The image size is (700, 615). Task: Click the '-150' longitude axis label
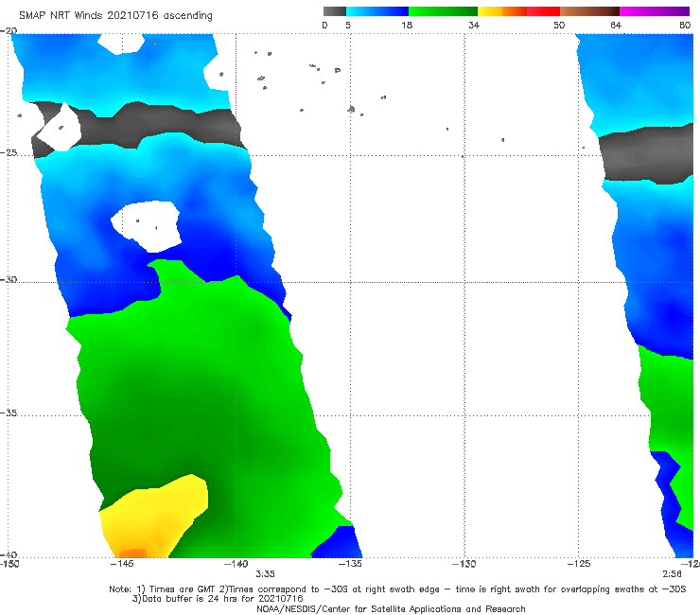[9, 564]
